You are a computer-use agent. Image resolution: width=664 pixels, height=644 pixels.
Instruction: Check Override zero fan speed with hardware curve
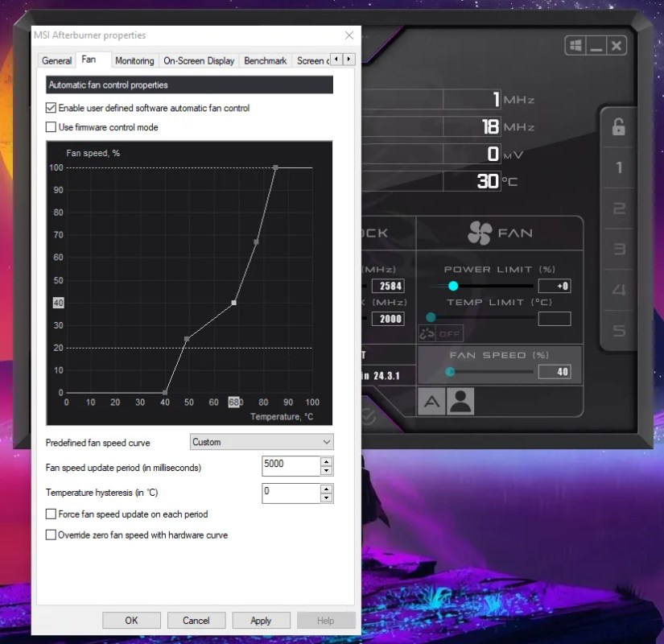point(51,535)
